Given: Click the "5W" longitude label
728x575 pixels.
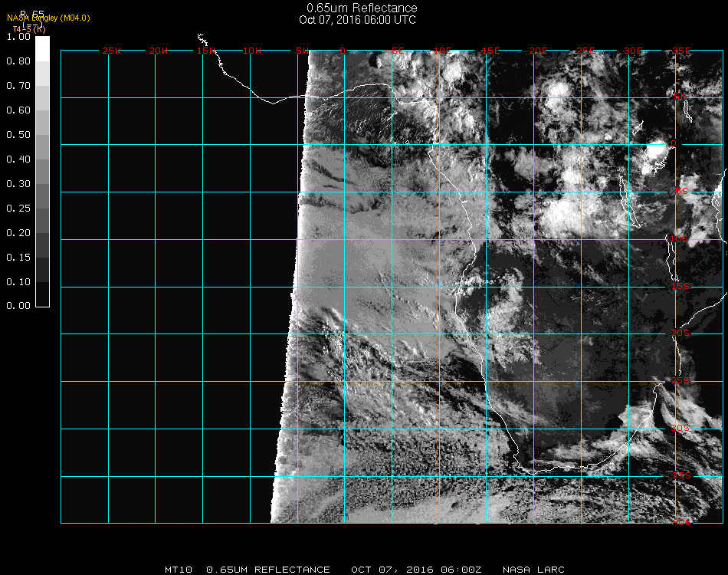Looking at the screenshot, I should coord(302,51).
